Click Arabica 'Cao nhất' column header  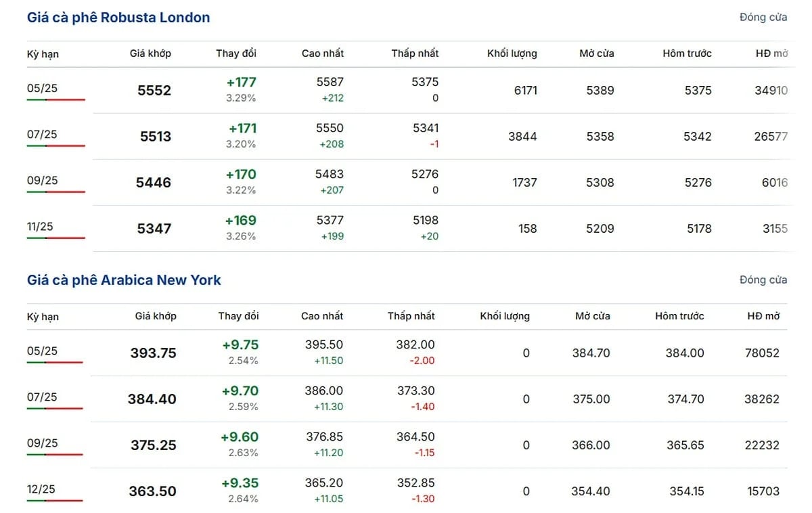322,316
